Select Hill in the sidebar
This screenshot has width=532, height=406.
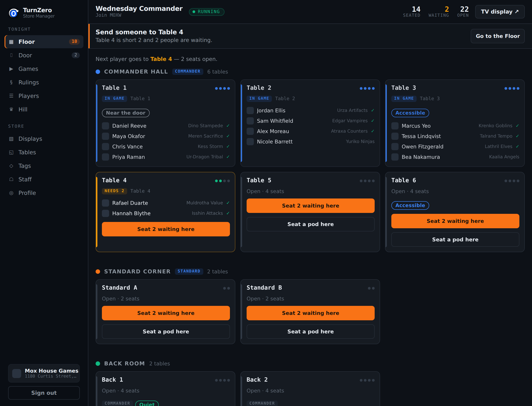[44, 109]
